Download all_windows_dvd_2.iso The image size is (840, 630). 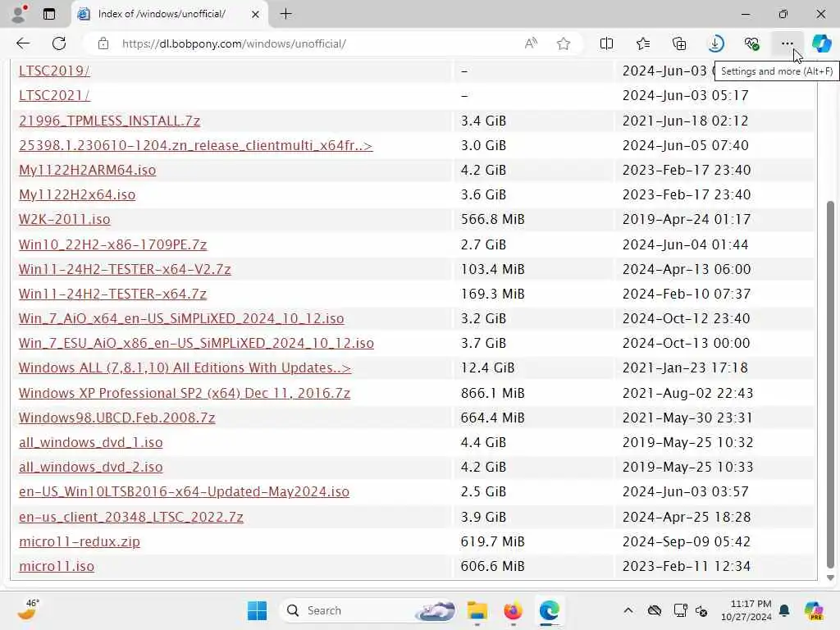pyautogui.click(x=90, y=467)
